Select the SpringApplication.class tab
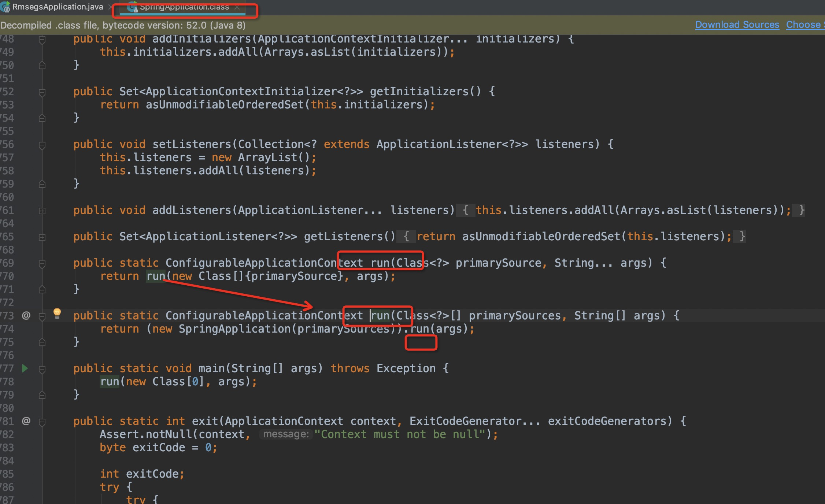The height and width of the screenshot is (504, 825). coord(184,7)
